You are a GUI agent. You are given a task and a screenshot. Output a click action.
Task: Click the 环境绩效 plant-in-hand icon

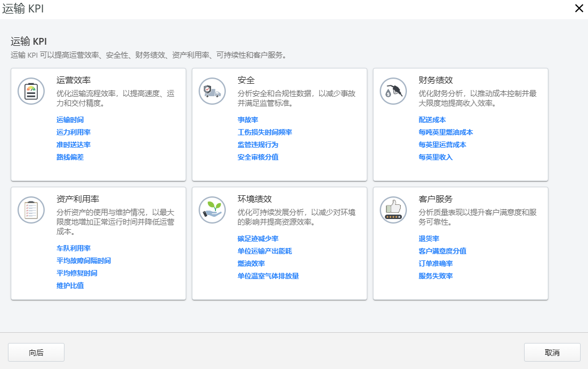point(212,209)
